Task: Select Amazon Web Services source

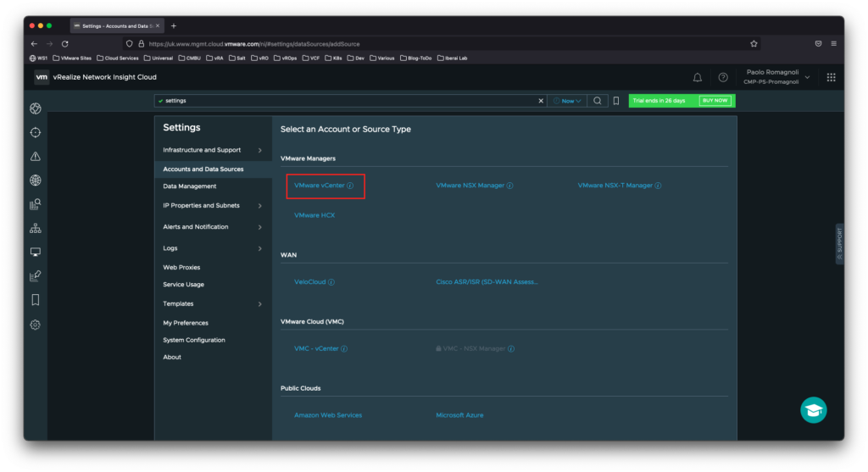Action: click(328, 415)
